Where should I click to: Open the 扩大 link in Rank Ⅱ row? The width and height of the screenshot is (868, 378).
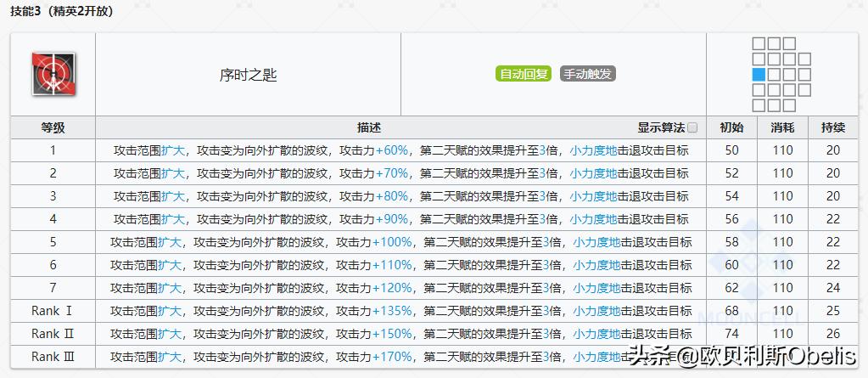[x=170, y=334]
